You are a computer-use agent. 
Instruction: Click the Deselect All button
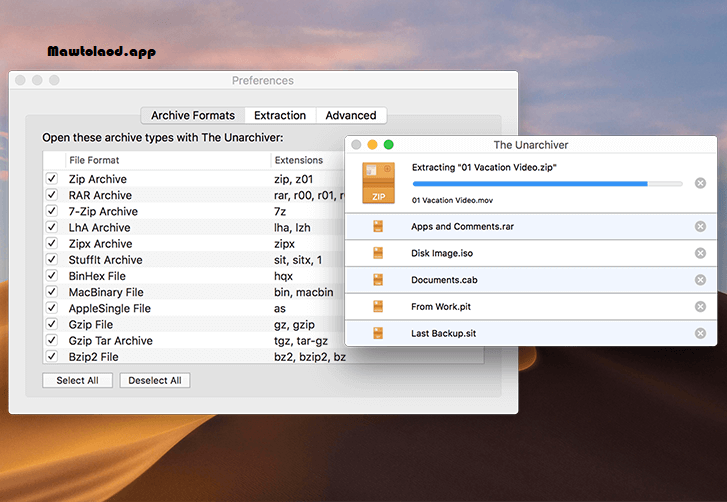coord(155,381)
